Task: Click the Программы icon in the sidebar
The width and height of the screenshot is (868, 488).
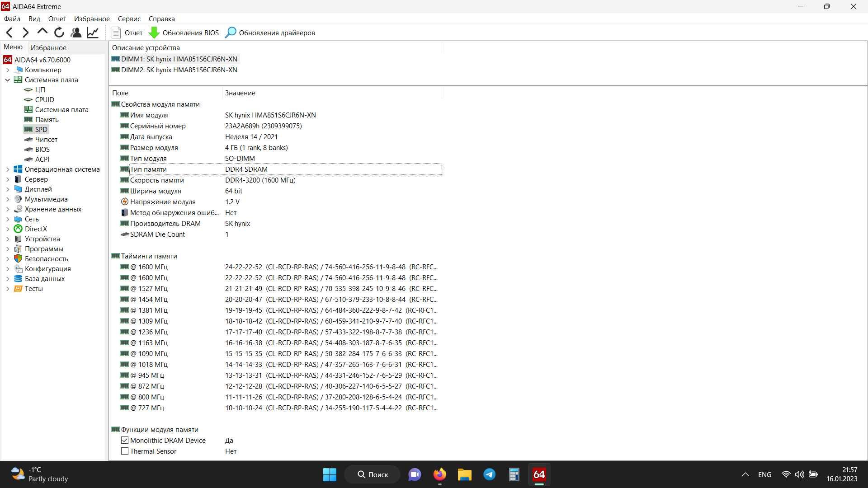Action: point(18,249)
